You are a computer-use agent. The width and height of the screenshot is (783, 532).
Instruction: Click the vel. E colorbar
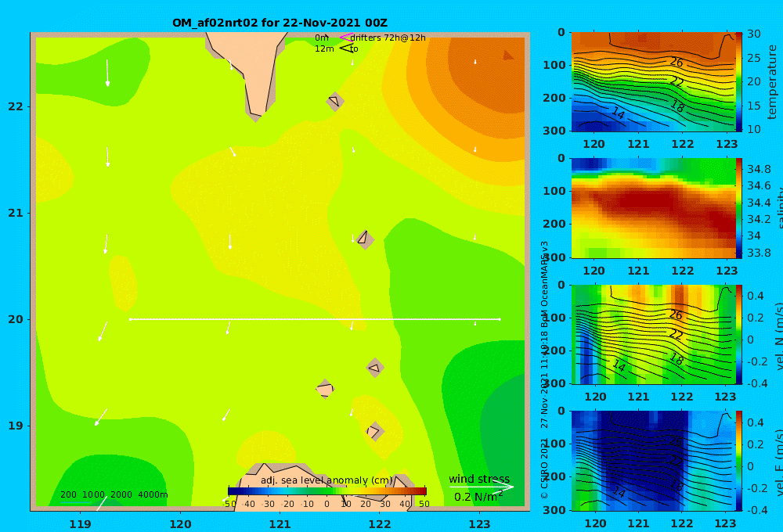[740, 461]
